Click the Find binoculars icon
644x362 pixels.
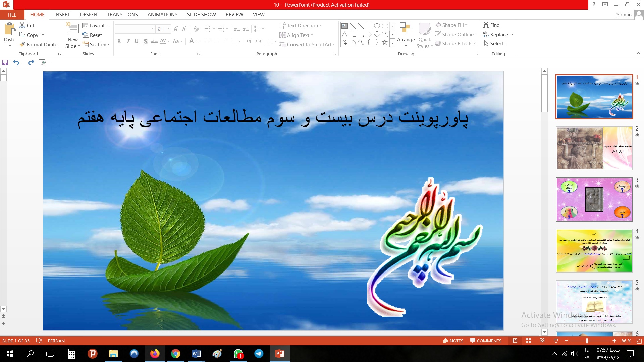[x=486, y=25]
